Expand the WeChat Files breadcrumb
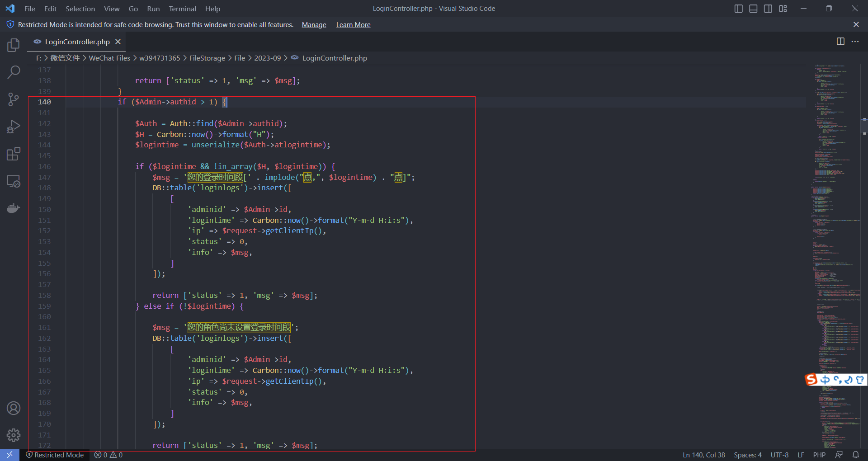Viewport: 868px width, 461px height. (x=109, y=58)
